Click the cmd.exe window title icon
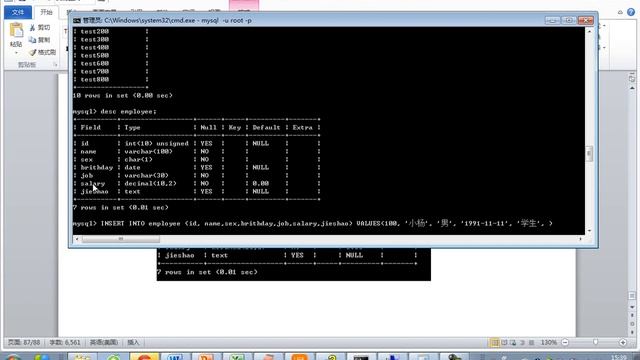This screenshot has width=640, height=360. [x=77, y=20]
